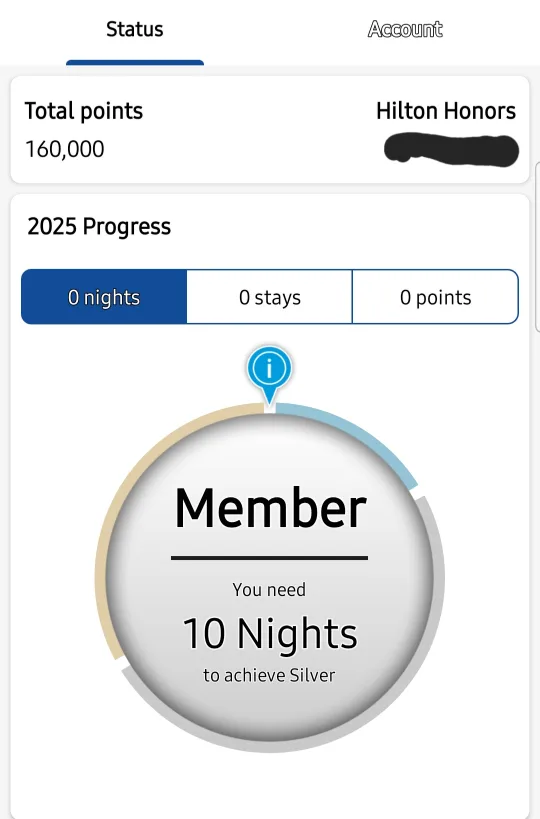This screenshot has width=540, height=819.
Task: Tap the 'to achieve Silver' text
Action: 269,675
